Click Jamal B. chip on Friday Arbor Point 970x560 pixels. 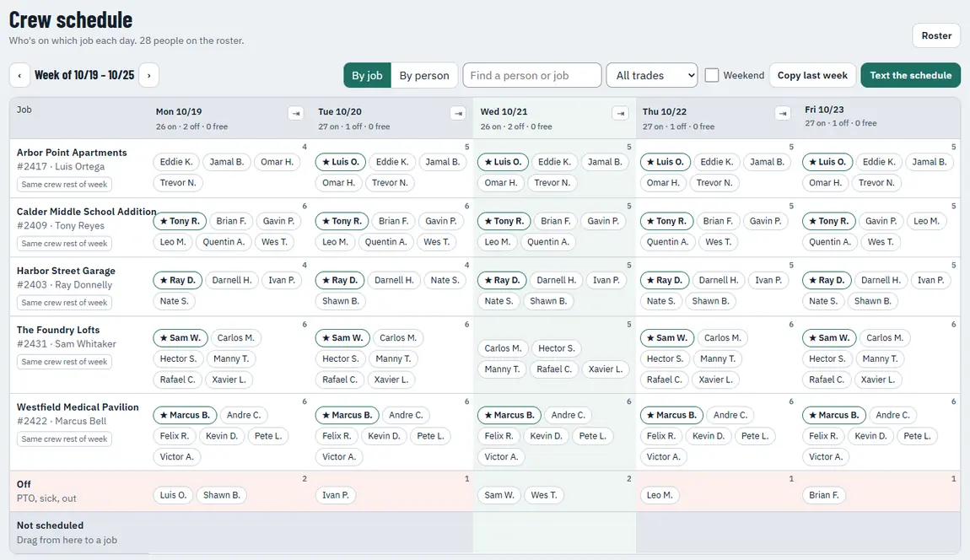(930, 162)
